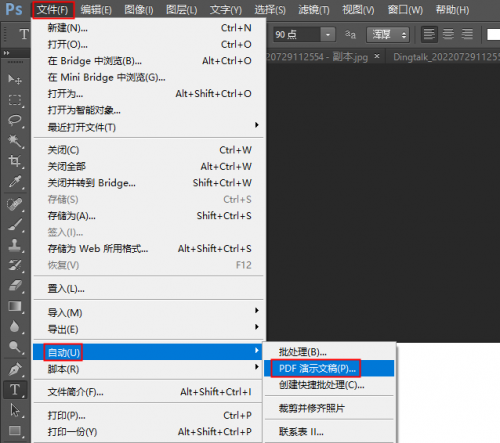The height and width of the screenshot is (443, 500).
Task: Select the Eyedropper tool
Action: pos(15,182)
